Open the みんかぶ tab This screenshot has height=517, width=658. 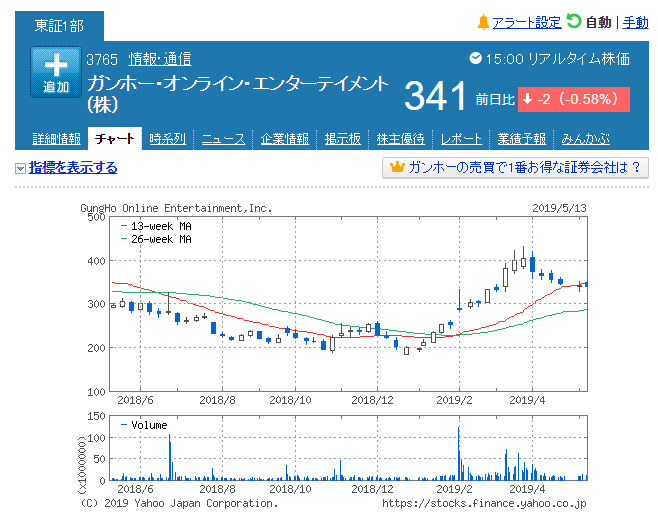coord(585,139)
